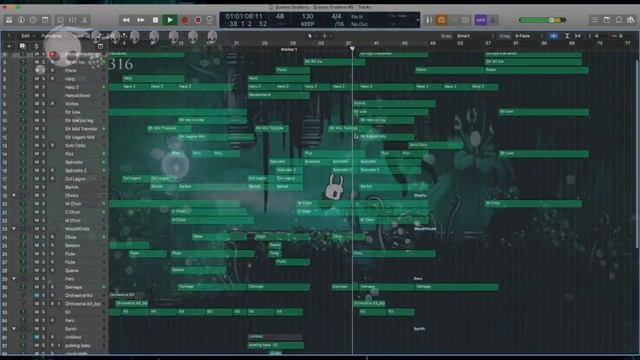This screenshot has width=640, height=360.
Task: Toggle the purple Count-in 1234 button
Action: coord(480,20)
